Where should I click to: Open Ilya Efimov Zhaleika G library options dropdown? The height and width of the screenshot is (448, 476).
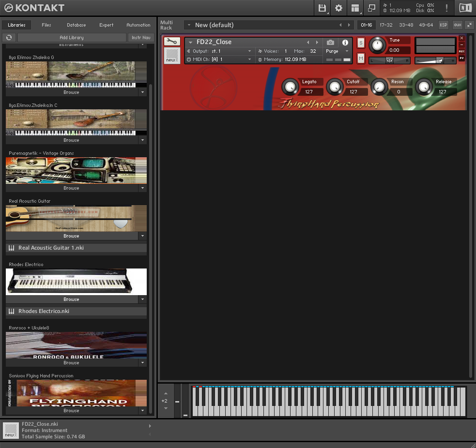[x=143, y=92]
